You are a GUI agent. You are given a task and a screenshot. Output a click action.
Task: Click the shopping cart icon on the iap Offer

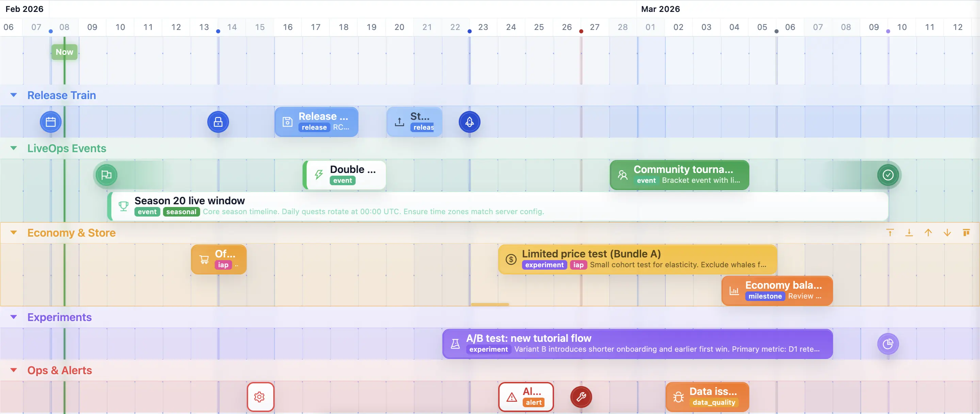203,259
